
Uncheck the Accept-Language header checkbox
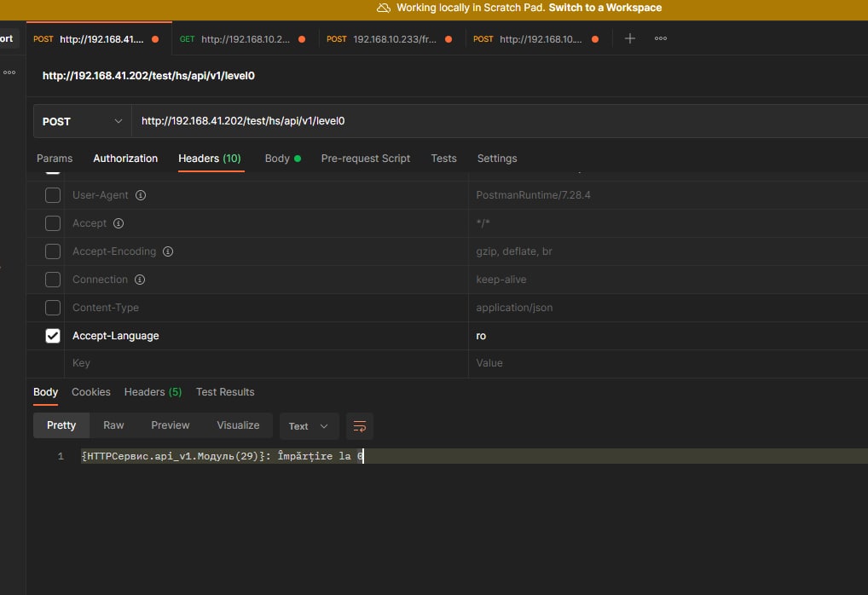(x=53, y=336)
